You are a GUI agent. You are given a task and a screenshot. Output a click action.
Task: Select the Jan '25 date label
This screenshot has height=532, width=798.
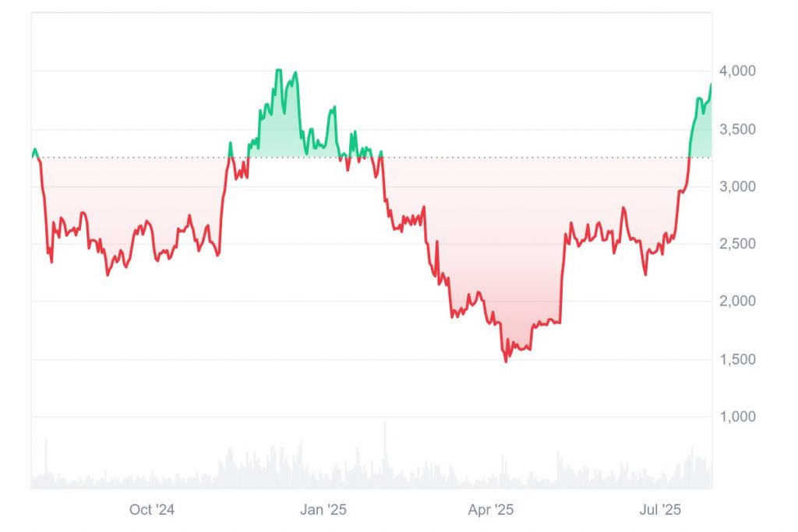[323, 510]
